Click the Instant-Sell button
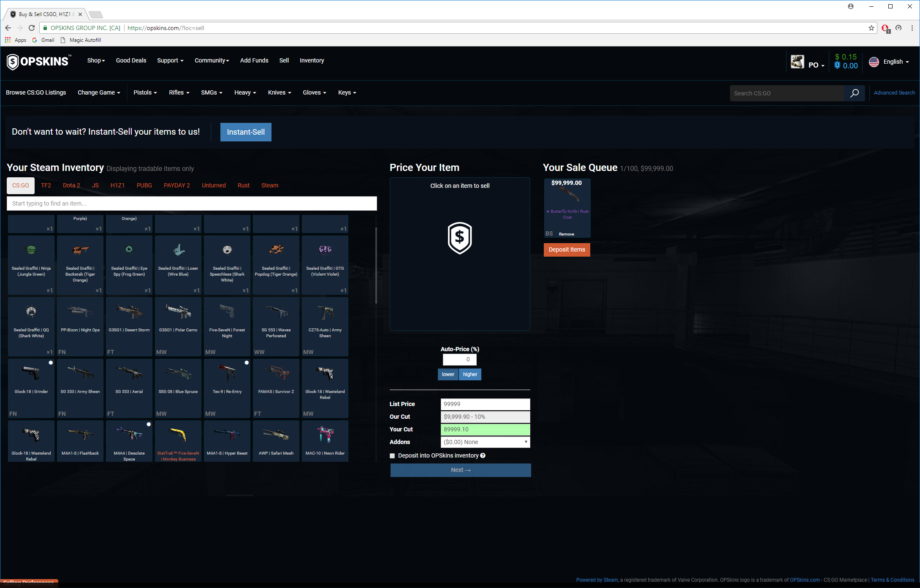Screen dimensions: 920x588 point(246,132)
